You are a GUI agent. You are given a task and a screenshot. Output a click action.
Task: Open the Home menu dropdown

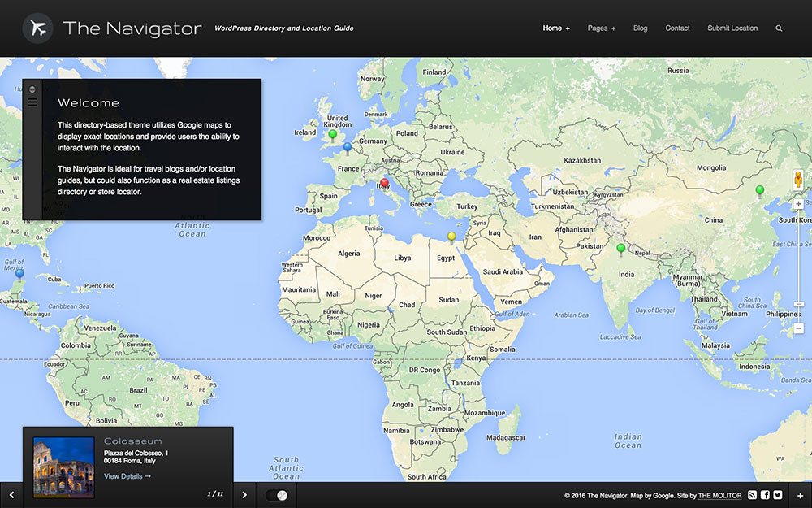(x=556, y=28)
